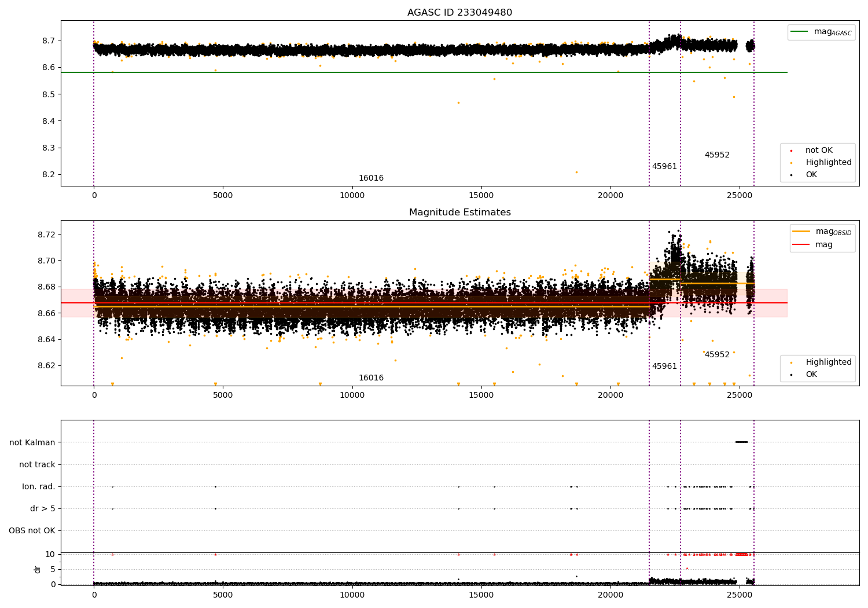The height and width of the screenshot is (608, 868).
Task: Click the red 'mag' legend entry
Action: 812,245
